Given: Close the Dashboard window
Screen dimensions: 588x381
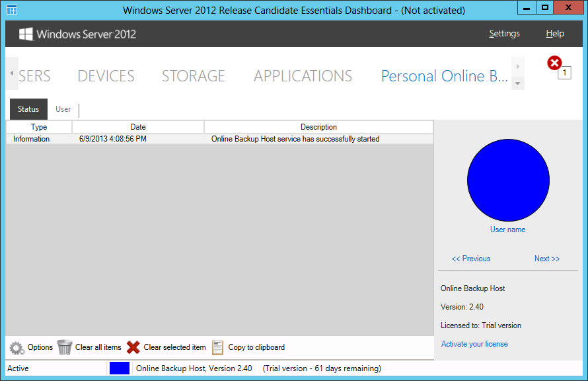Looking at the screenshot, I should (568, 7).
